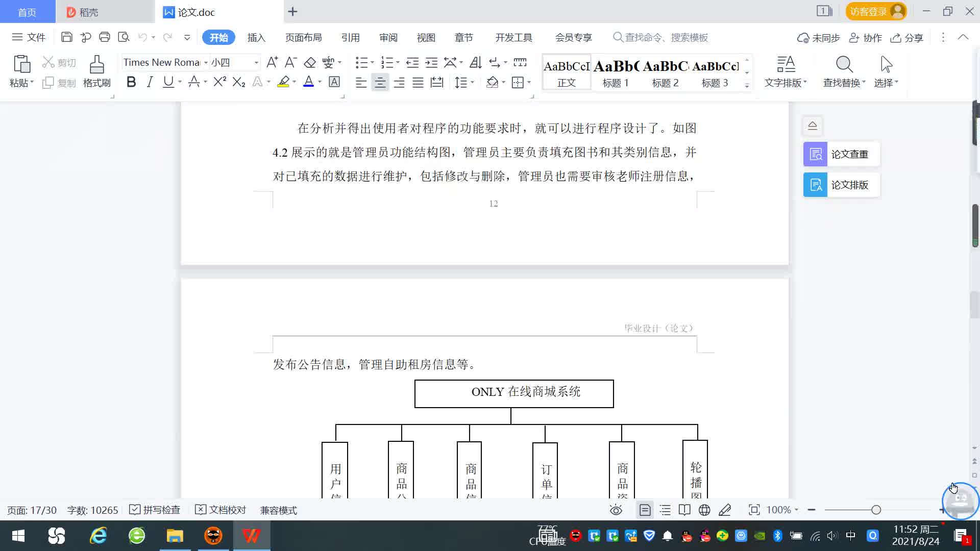Open the 引用 References tab
The height and width of the screenshot is (551, 980).
[350, 37]
